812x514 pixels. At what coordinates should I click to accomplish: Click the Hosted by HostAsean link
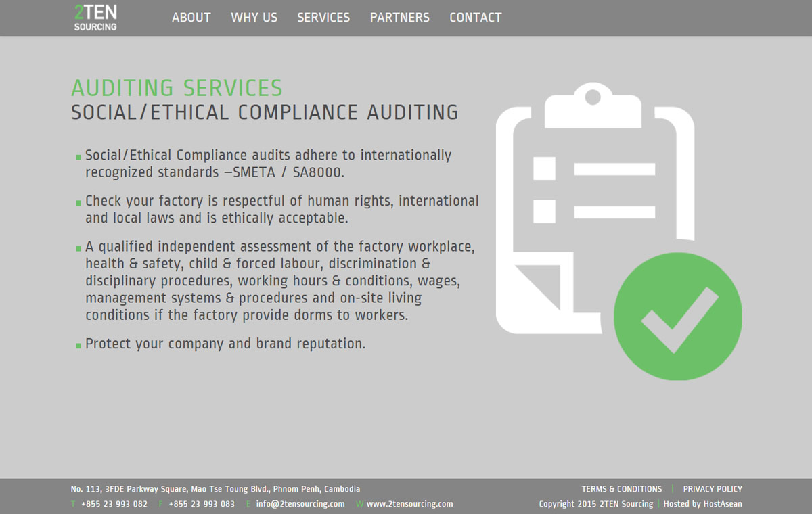tap(702, 504)
